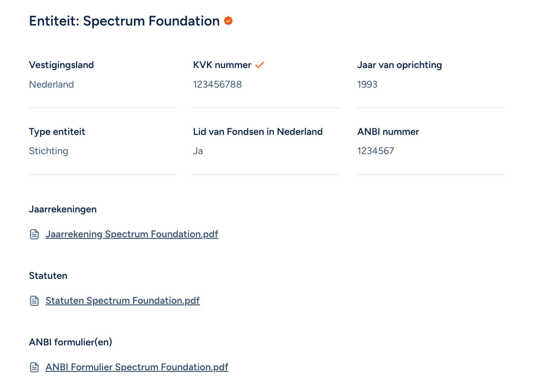
Task: Click the document icon for ANBI Formulier
Action: [x=34, y=367]
